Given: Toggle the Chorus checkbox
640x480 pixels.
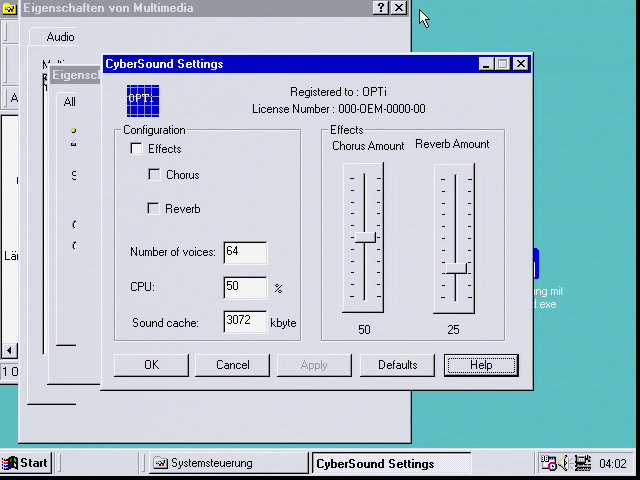Looking at the screenshot, I should pyautogui.click(x=154, y=175).
